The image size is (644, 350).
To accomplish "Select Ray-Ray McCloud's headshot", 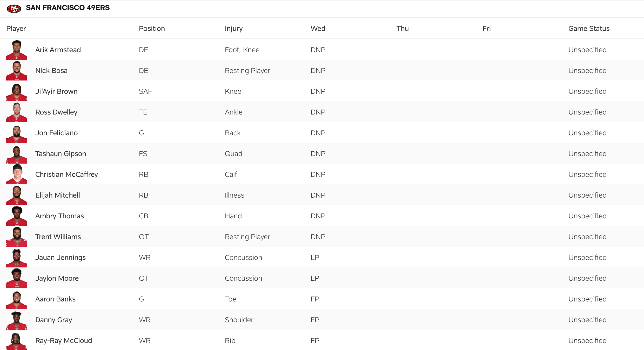I will [17, 341].
